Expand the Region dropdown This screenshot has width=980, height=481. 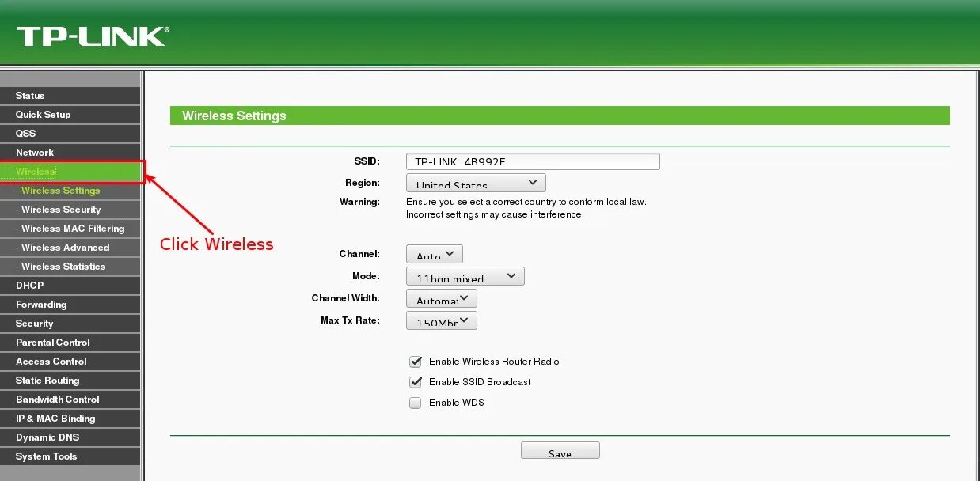(x=476, y=184)
